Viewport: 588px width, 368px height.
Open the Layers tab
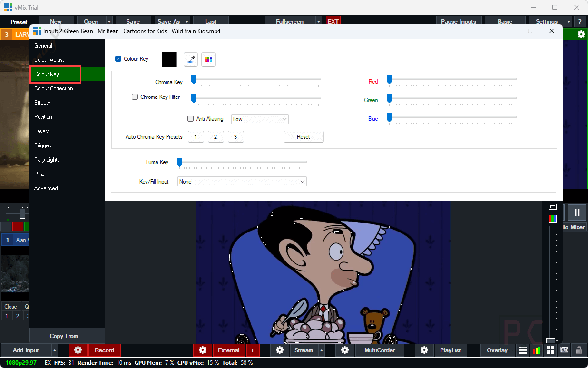67,131
